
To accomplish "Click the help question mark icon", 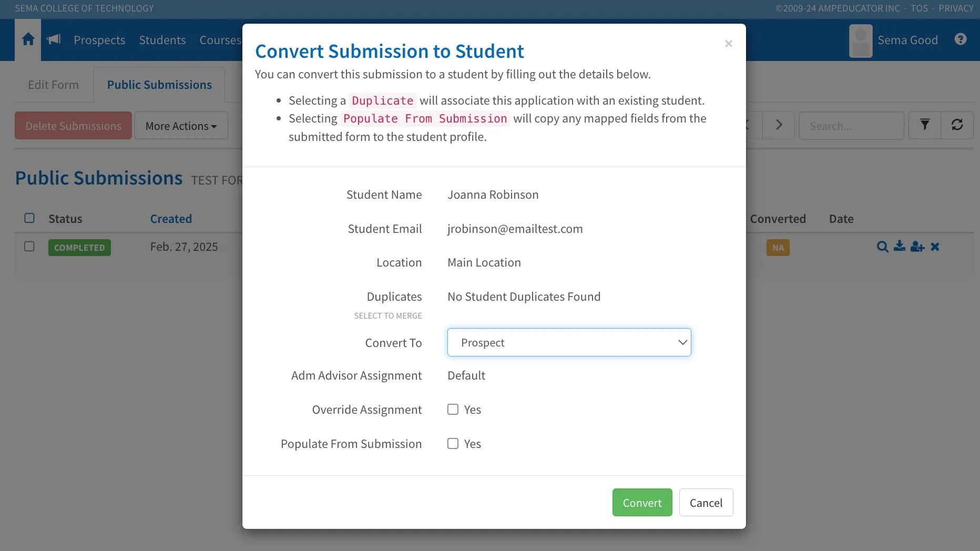I will (961, 39).
